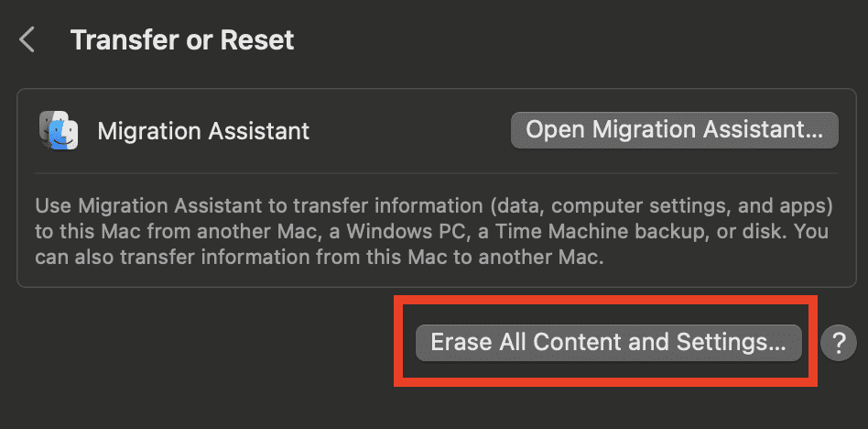Launch Migration Assistant from its button
The width and height of the screenshot is (868, 429).
(674, 130)
